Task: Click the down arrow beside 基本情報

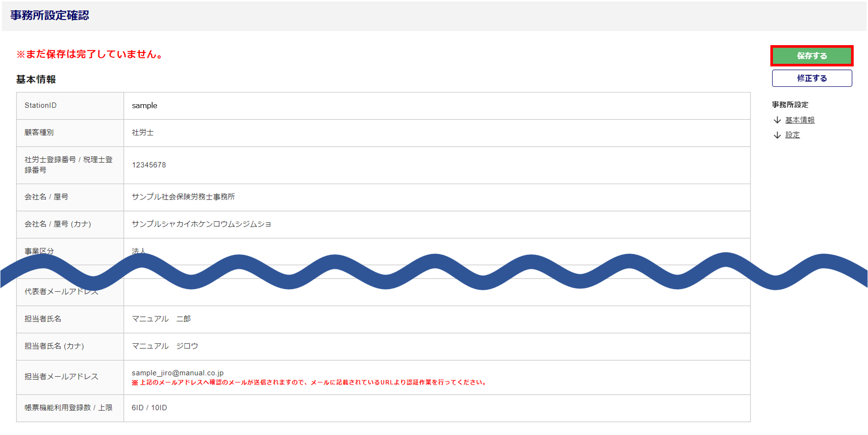Action: [x=777, y=120]
